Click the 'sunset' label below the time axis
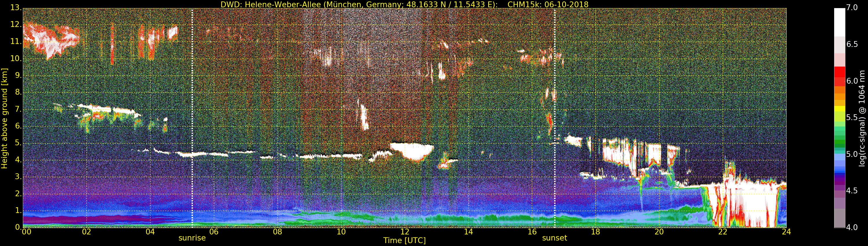Viewport: 868px width, 246px height. (555, 238)
